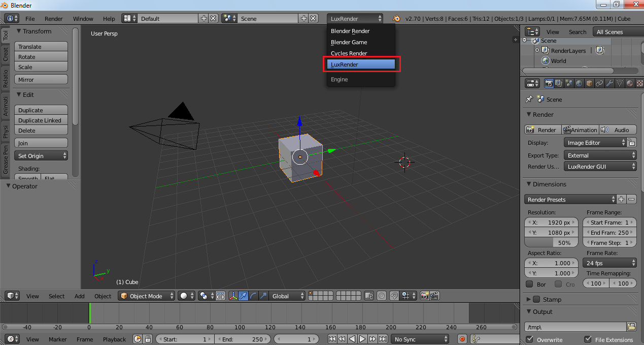Click the Translate button
644x345 pixels.
point(41,47)
